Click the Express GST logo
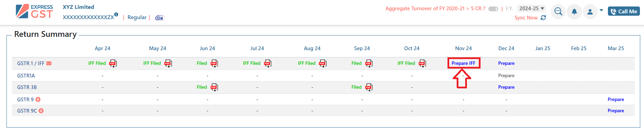The height and width of the screenshot is (131, 644). [x=34, y=11]
